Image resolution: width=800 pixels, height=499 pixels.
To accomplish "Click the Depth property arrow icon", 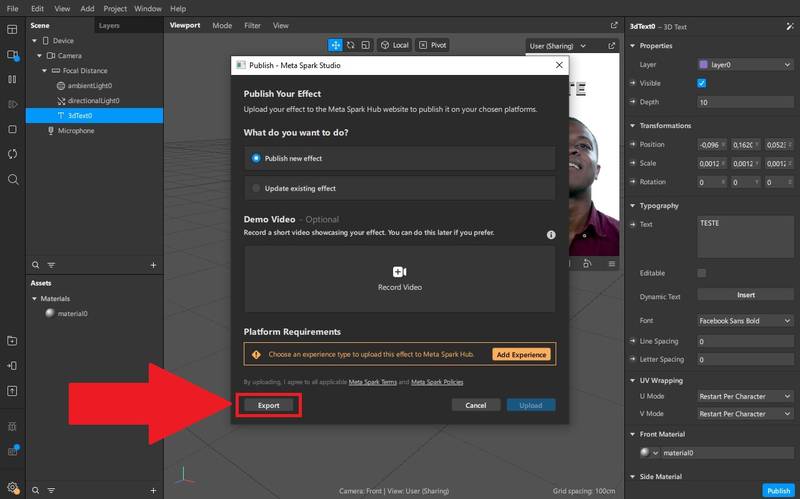I will pos(633,102).
